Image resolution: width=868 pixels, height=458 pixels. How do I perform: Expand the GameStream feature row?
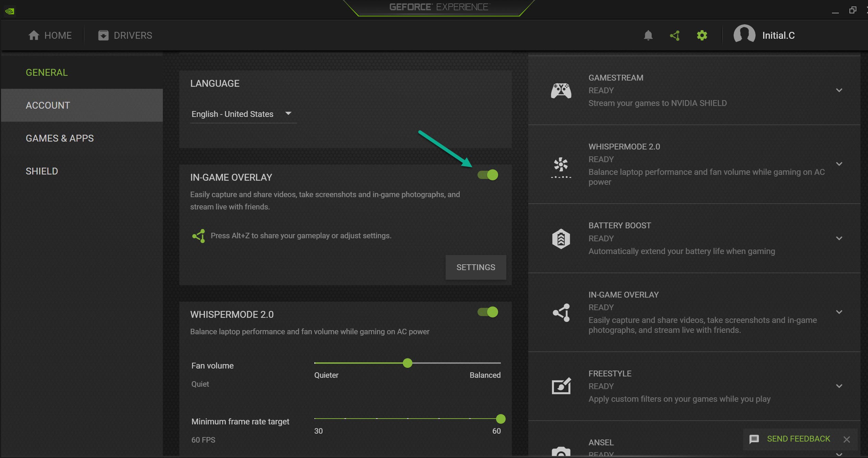(x=839, y=91)
